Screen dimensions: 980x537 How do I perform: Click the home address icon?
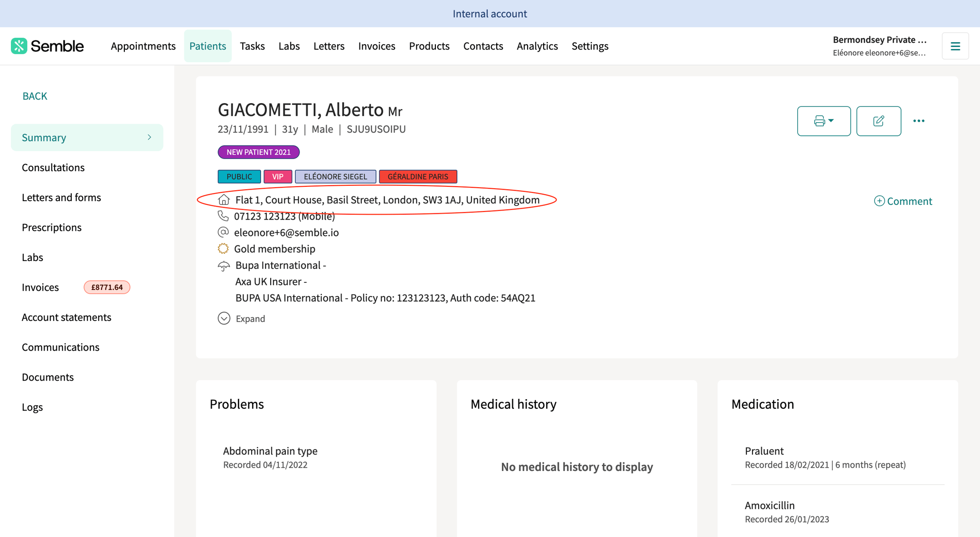224,200
